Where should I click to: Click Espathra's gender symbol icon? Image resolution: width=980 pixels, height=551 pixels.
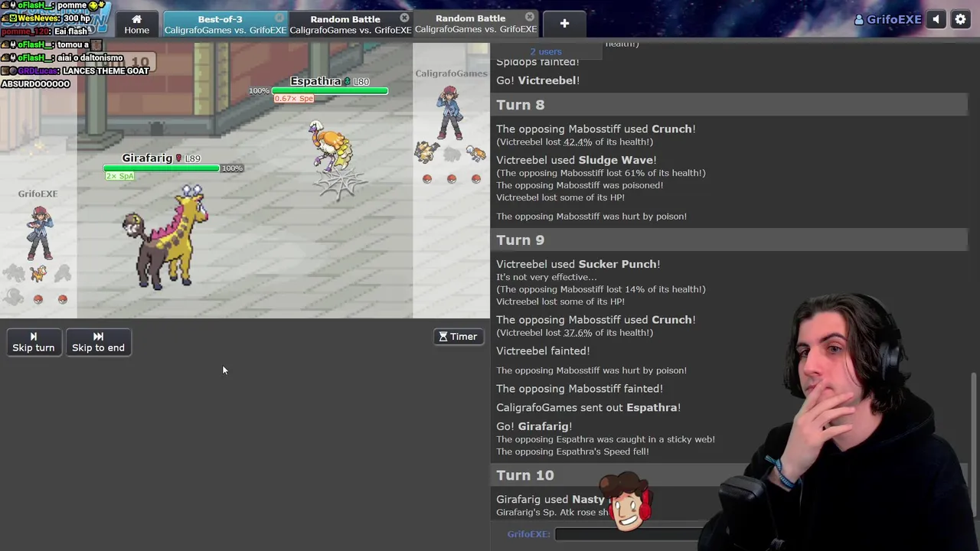tap(347, 81)
